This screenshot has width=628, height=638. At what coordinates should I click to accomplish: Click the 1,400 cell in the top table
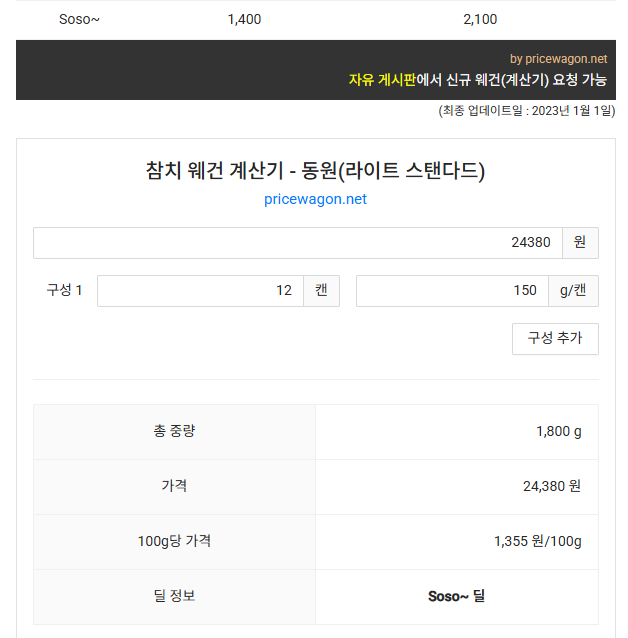(x=244, y=20)
